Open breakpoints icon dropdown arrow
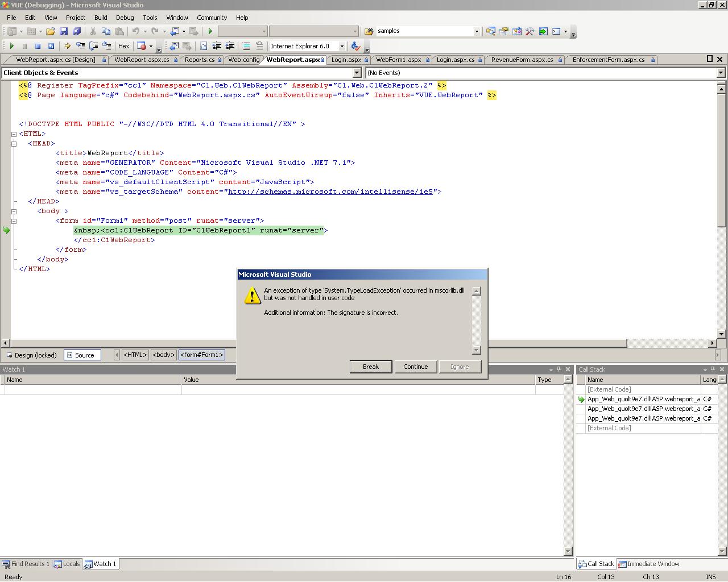The image size is (728, 582). pos(151,46)
